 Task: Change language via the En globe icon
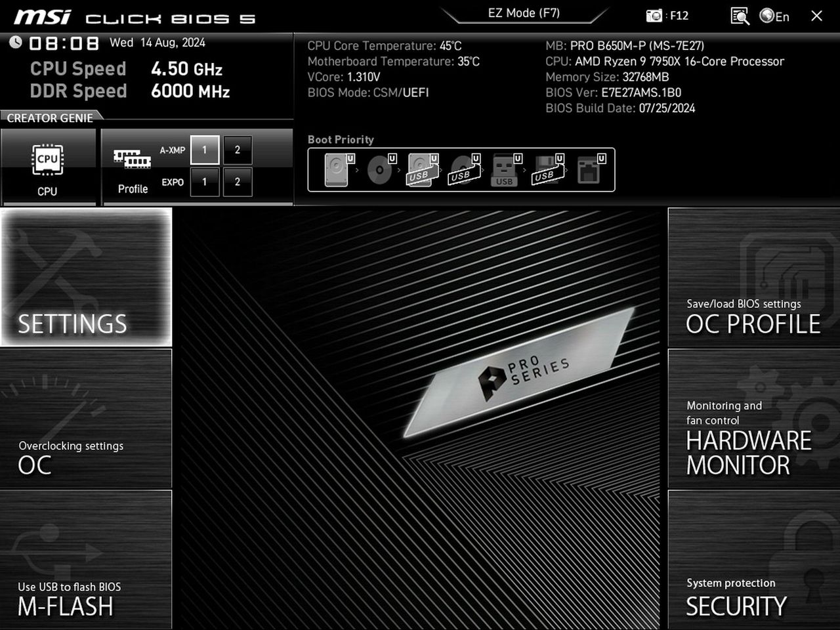click(774, 16)
